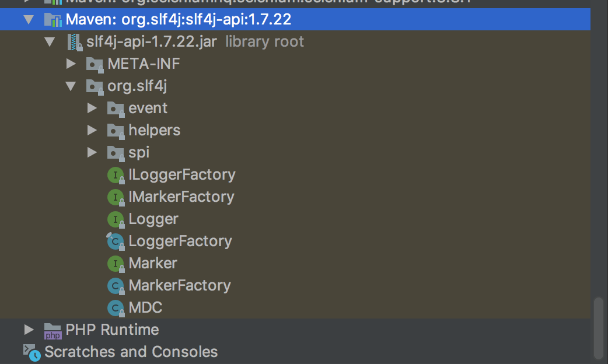Collapse the Maven slf4j-api library node
Screen dimensions: 608x364
[29, 20]
